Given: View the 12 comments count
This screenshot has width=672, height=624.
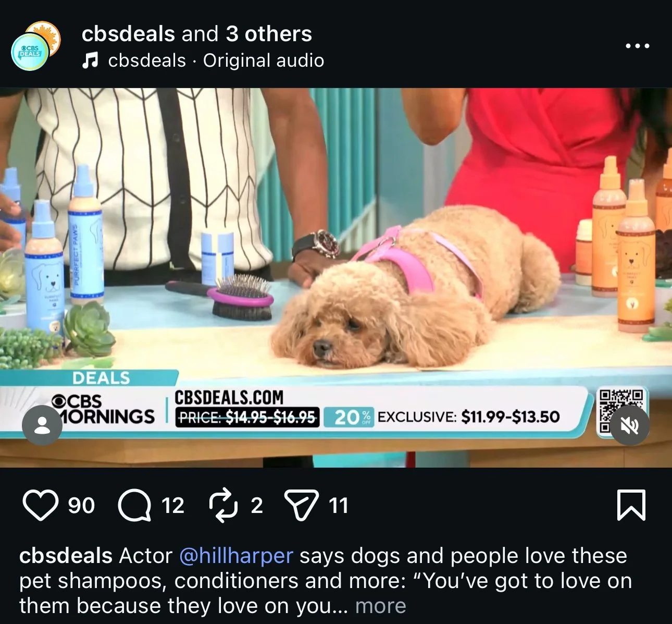Looking at the screenshot, I should pyautogui.click(x=172, y=506).
